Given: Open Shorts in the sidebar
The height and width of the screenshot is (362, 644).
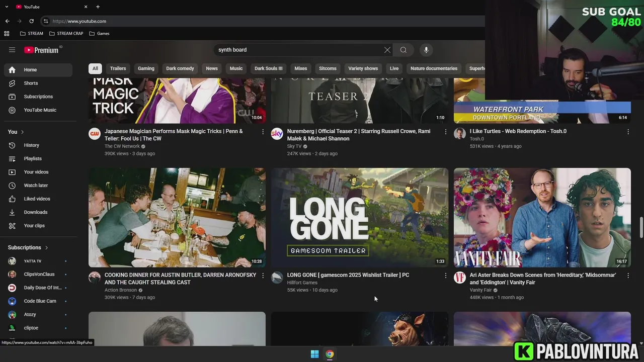Looking at the screenshot, I should pos(38,83).
